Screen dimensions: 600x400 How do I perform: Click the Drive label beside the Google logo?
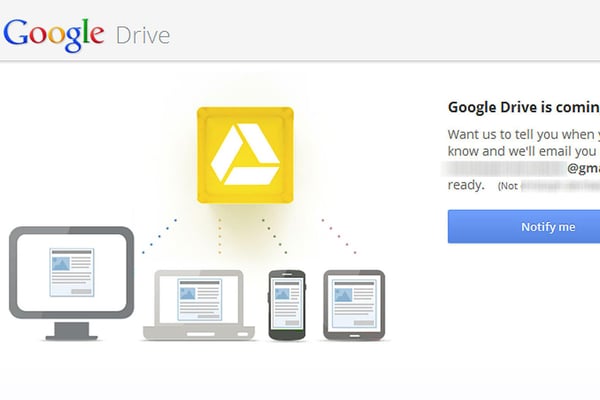(x=143, y=36)
